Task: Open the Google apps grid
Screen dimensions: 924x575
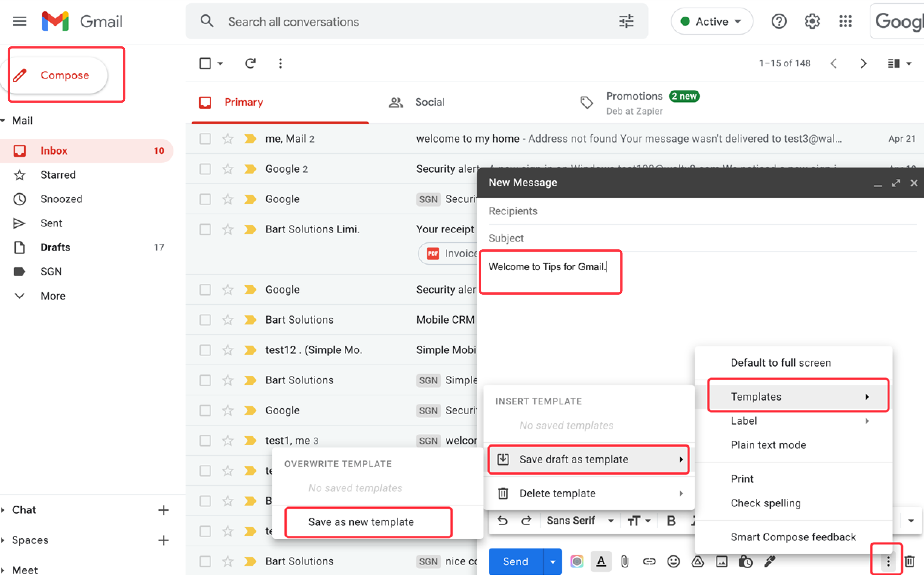Action: coord(845,21)
